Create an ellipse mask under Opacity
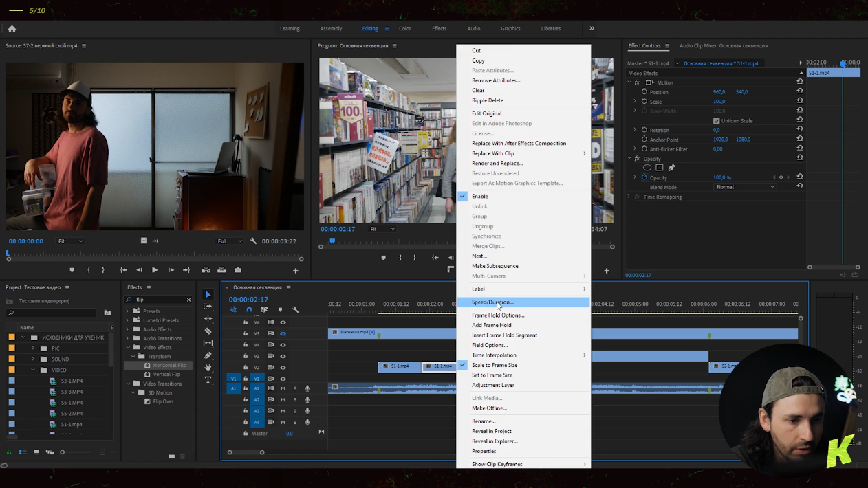The width and height of the screenshot is (868, 488). (x=647, y=168)
